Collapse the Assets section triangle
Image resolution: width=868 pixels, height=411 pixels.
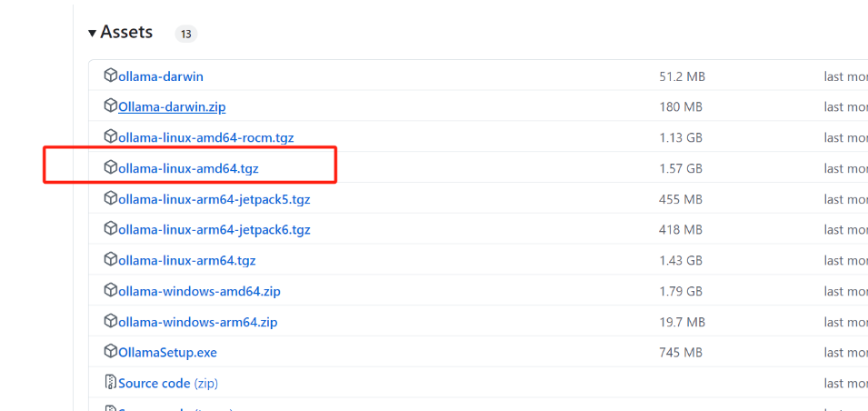coord(93,34)
